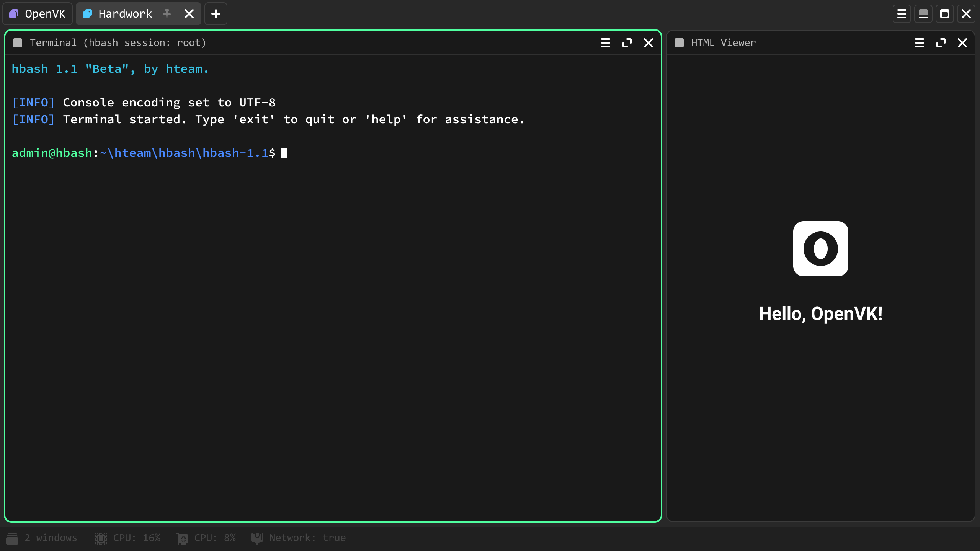Click the HTML Viewer title text
The width and height of the screenshot is (980, 551).
[x=724, y=43]
